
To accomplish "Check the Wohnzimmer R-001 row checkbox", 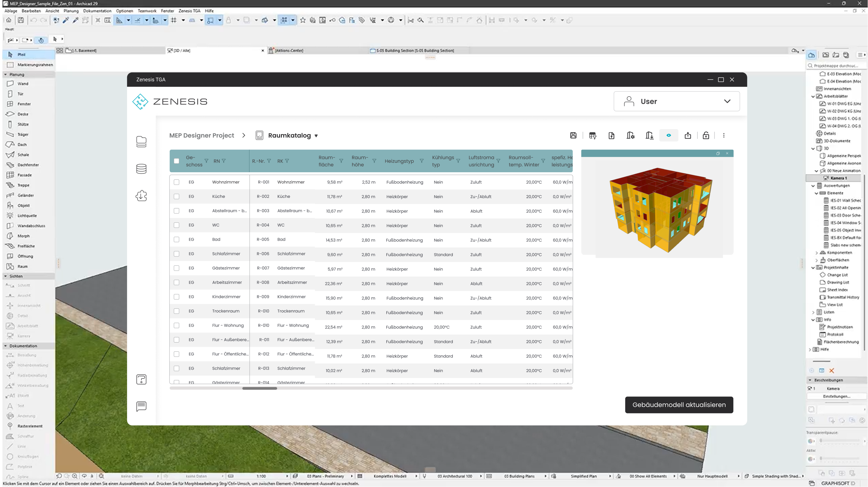I will [177, 182].
